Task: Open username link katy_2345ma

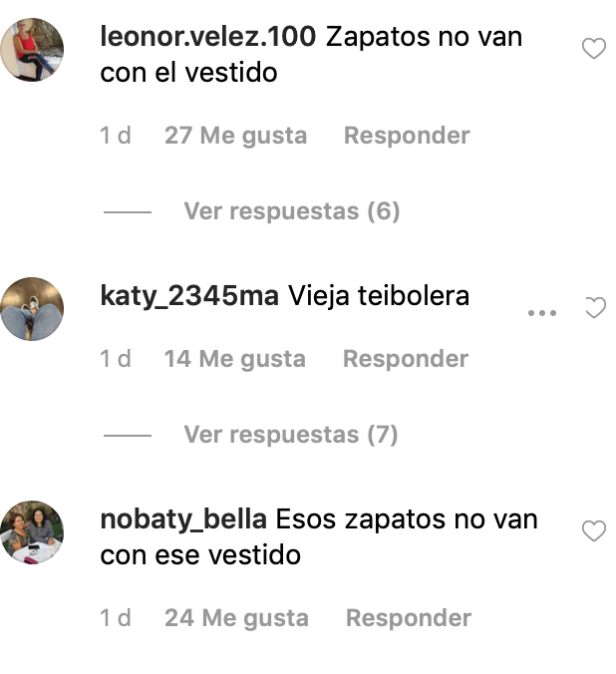Action: [189, 296]
